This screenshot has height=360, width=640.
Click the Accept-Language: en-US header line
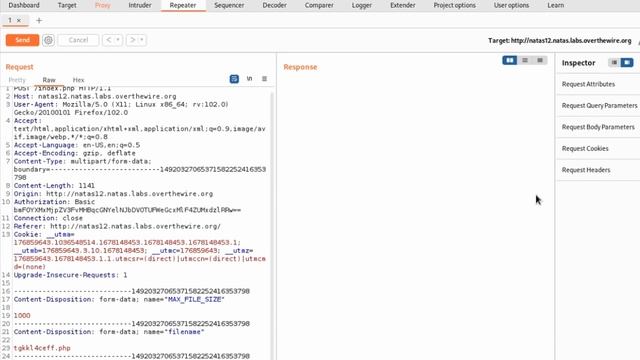(x=77, y=145)
